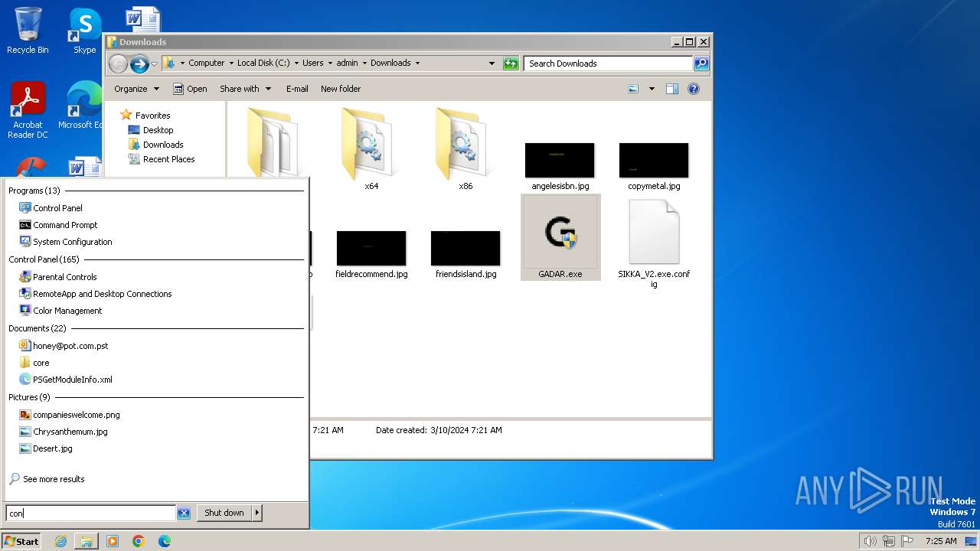Select the GADAR.exe file
Image resolution: width=980 pixels, height=551 pixels.
pyautogui.click(x=560, y=237)
